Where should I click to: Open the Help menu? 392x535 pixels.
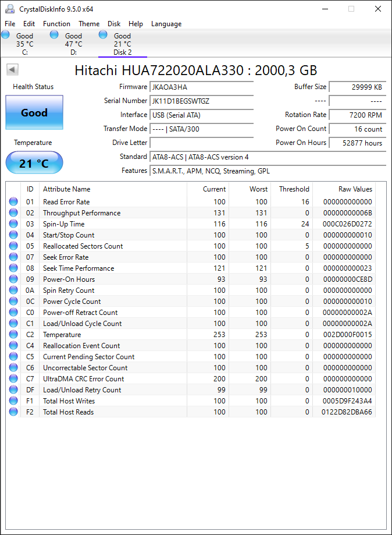(136, 23)
